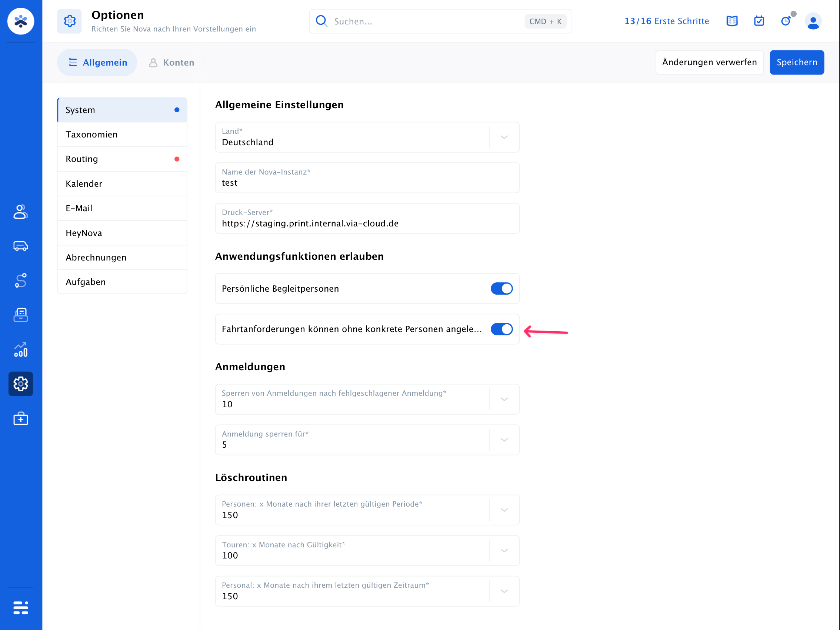Open Anmeldung sperren für dropdown

(x=504, y=440)
